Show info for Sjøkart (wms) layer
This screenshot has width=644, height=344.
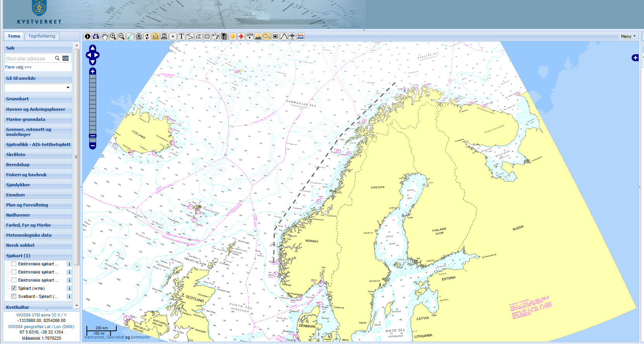click(69, 288)
